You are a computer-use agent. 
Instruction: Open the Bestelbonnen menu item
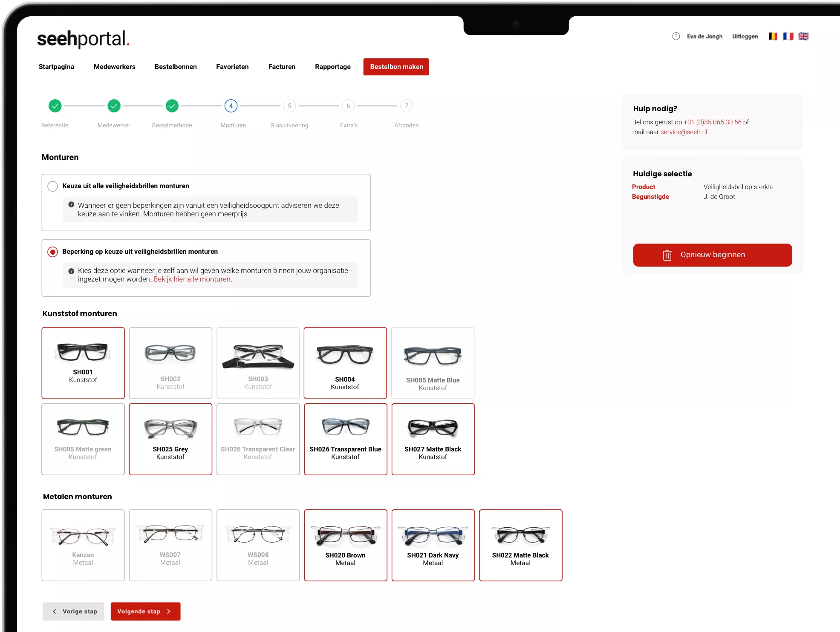(x=176, y=67)
